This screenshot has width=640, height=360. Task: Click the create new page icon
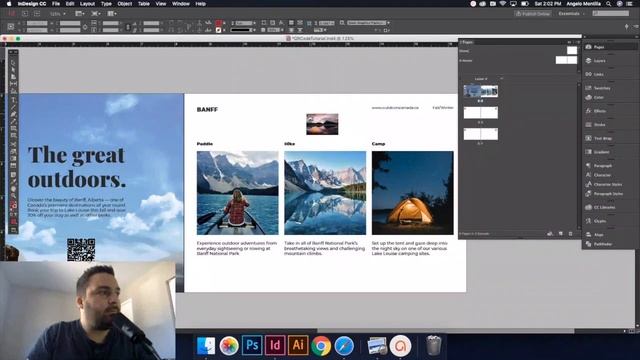tap(560, 234)
